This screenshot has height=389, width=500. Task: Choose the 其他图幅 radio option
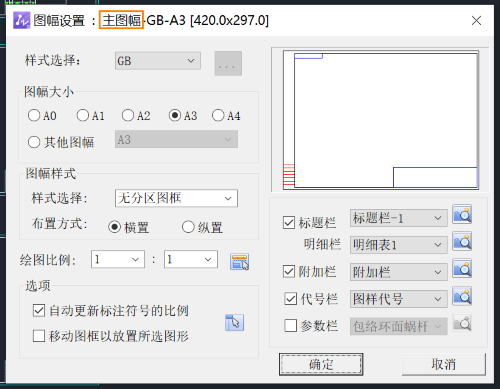[34, 142]
